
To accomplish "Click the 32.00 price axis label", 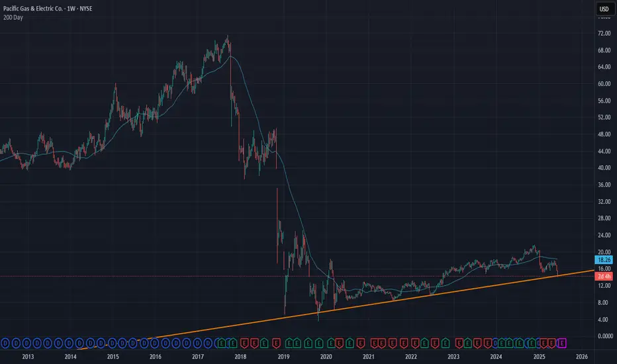I will (x=604, y=201).
